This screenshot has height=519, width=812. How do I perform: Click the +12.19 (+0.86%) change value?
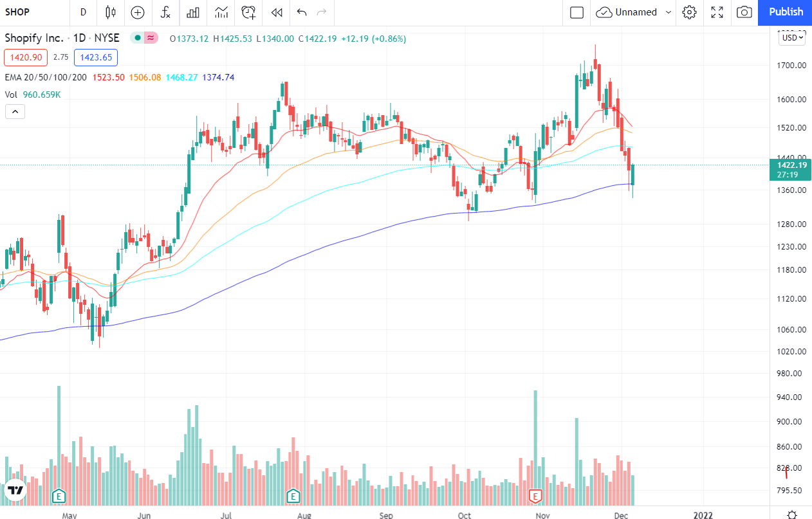tap(374, 39)
